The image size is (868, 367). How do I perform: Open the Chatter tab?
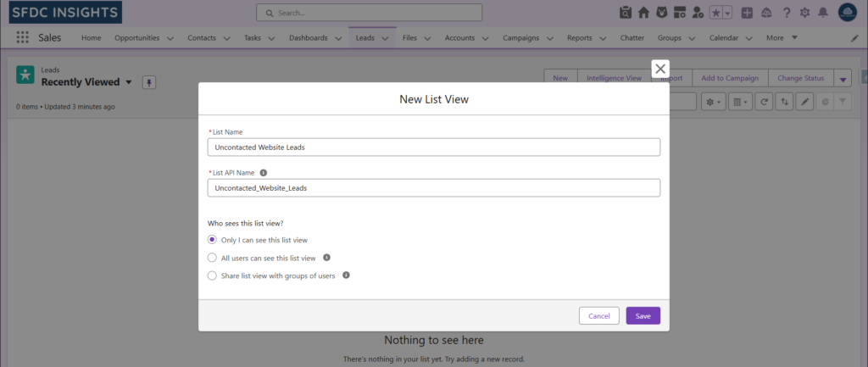pos(632,38)
